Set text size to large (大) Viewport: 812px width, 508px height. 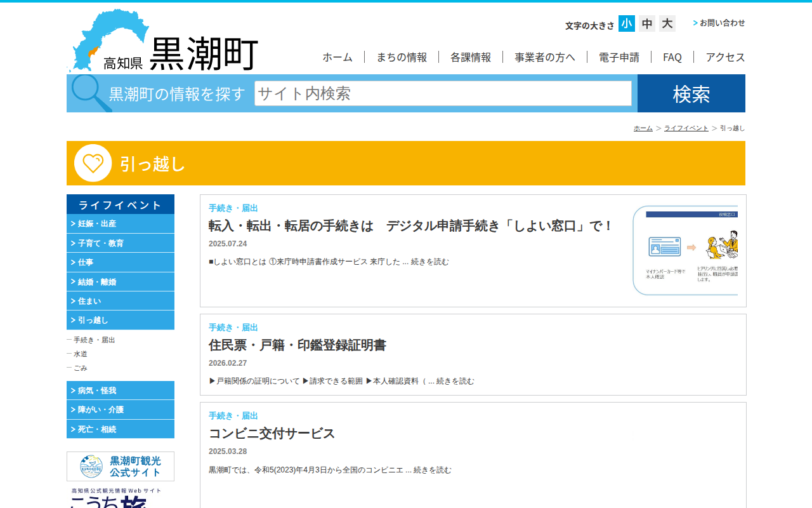tap(667, 23)
